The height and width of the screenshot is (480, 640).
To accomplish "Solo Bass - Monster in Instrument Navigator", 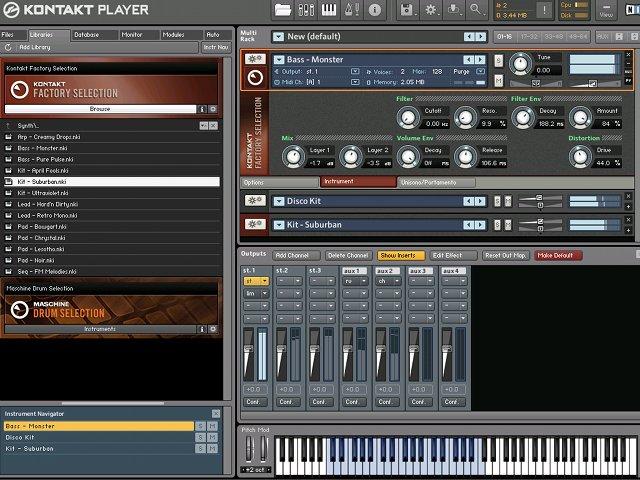I will [x=200, y=426].
